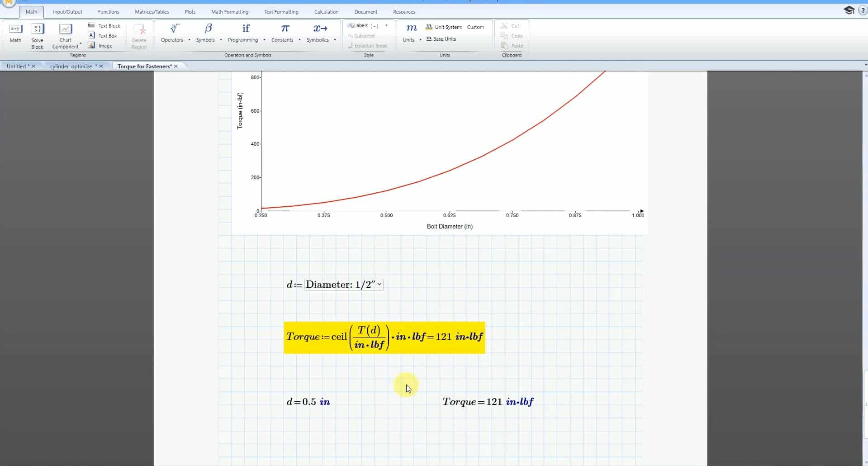Click the Base Units toggle
The width and height of the screenshot is (868, 466).
point(441,39)
